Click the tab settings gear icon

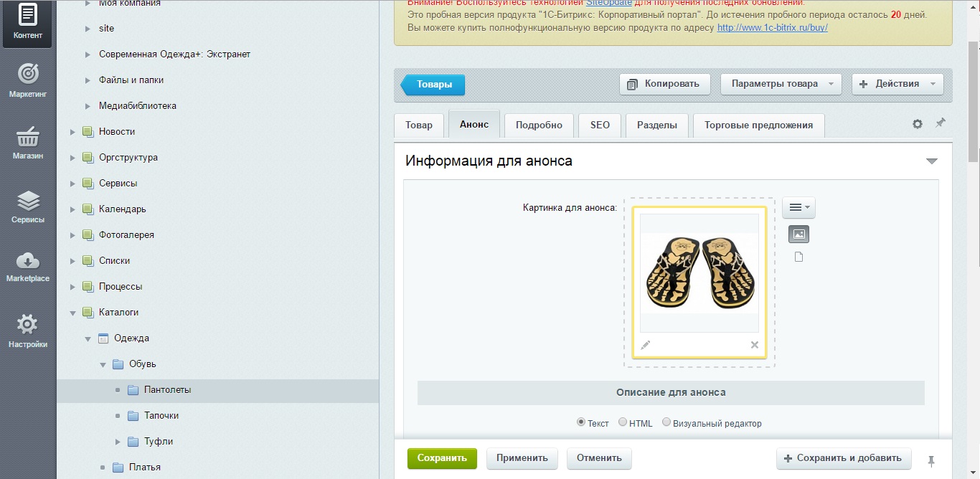(917, 124)
